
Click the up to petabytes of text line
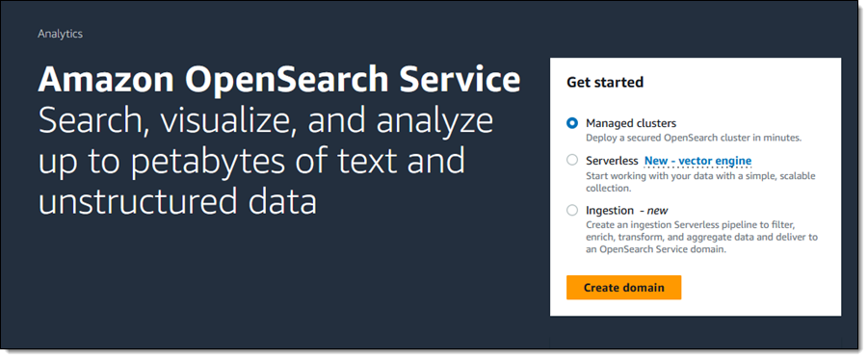(x=251, y=162)
